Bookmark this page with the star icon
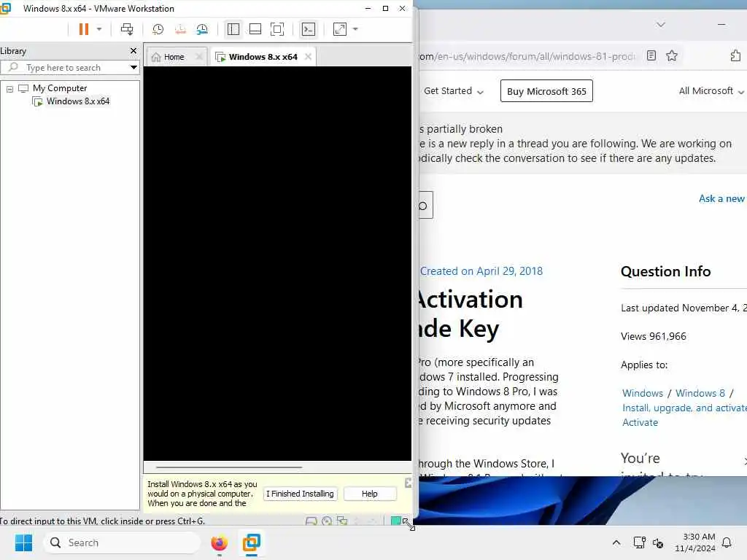 pos(672,55)
